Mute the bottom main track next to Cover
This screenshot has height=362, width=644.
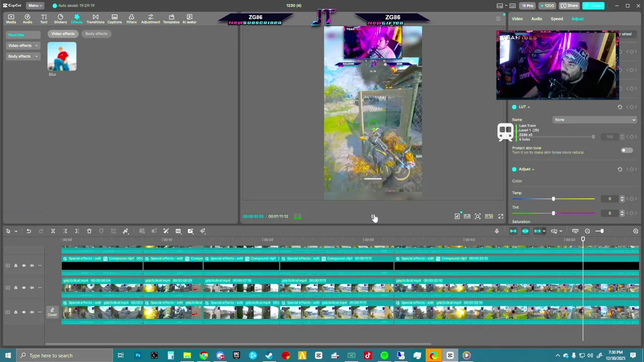coord(32,312)
